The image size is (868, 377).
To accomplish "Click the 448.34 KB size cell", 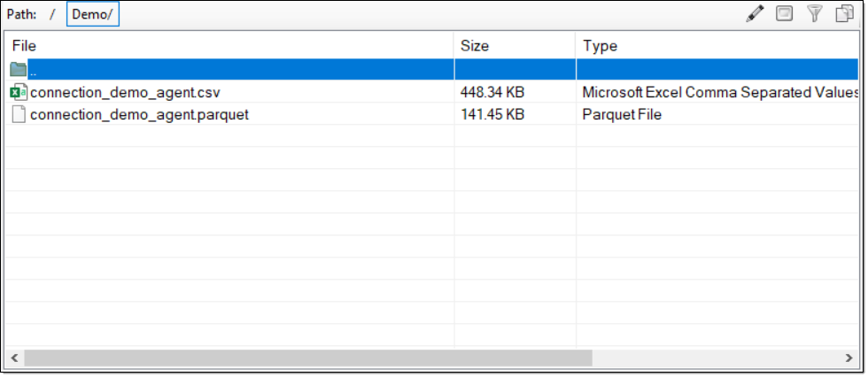I will pyautogui.click(x=492, y=92).
